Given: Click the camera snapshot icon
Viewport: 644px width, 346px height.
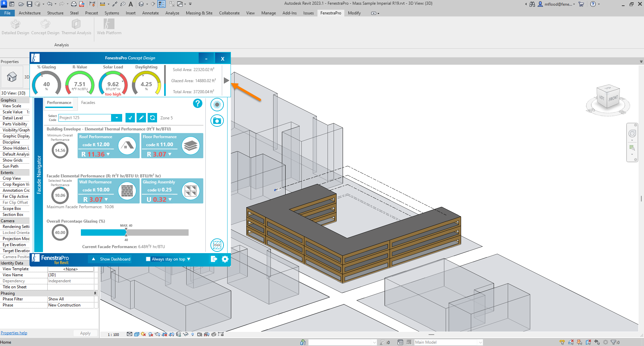Looking at the screenshot, I should (217, 121).
